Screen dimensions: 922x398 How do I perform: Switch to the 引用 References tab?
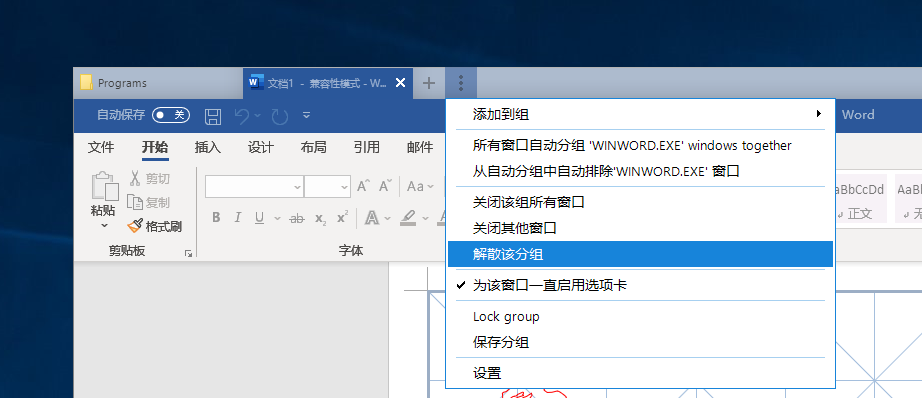pos(366,147)
